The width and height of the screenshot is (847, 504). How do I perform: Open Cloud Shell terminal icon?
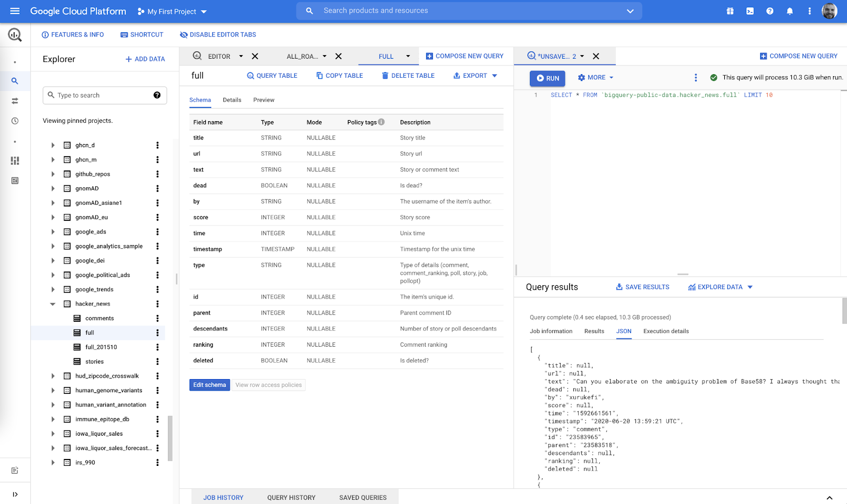750,11
